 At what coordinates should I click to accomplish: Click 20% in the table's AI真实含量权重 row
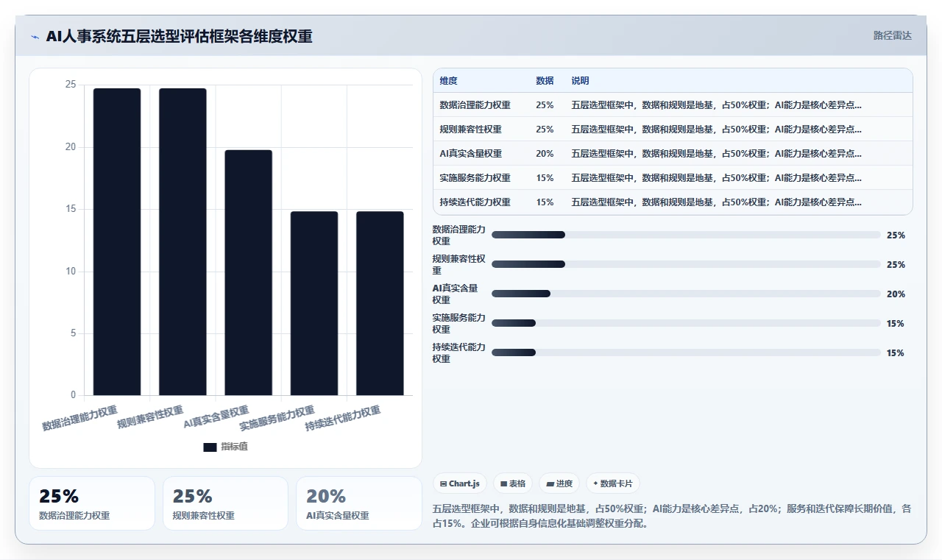click(x=545, y=154)
